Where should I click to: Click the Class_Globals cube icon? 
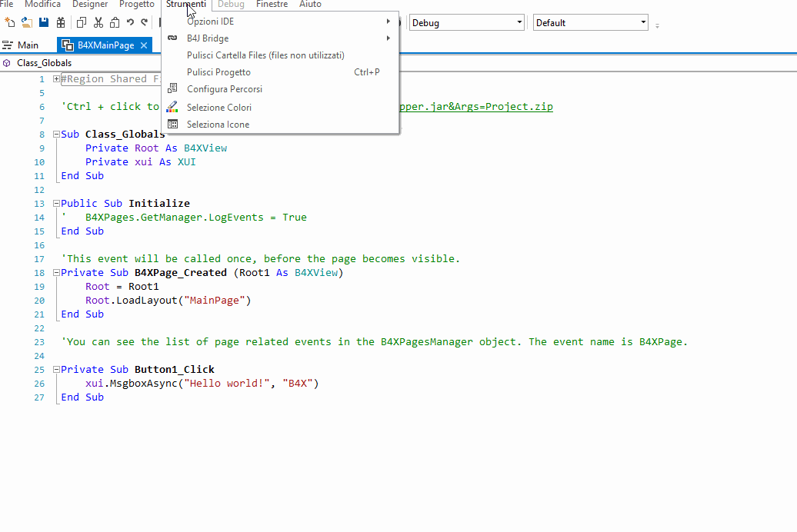click(7, 63)
